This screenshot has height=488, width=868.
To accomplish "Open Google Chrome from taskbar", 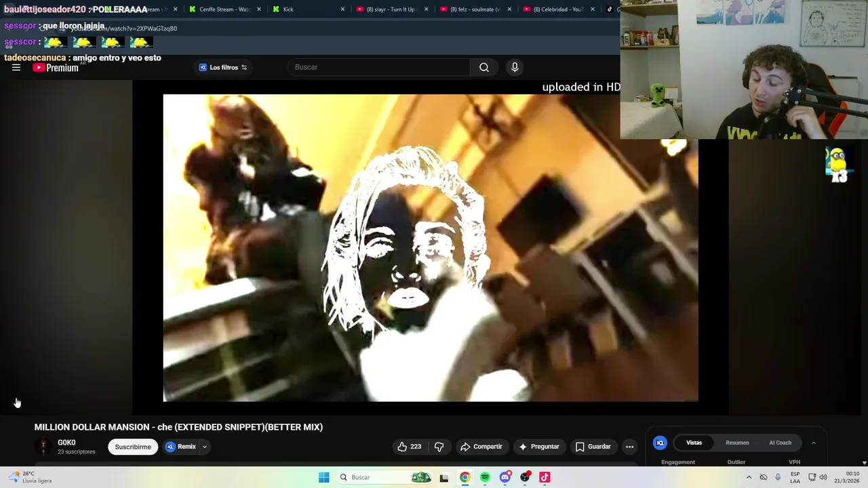I will tap(465, 477).
